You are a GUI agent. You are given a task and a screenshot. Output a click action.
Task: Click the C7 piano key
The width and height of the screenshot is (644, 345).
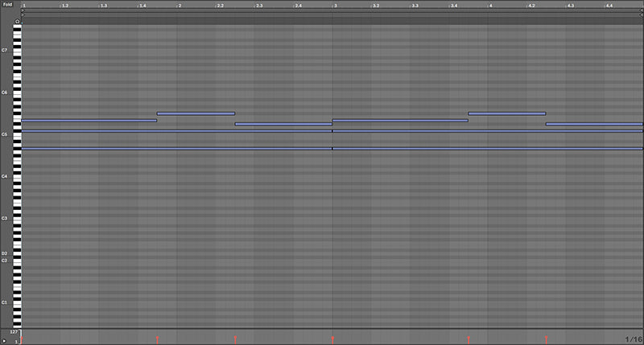(17, 50)
